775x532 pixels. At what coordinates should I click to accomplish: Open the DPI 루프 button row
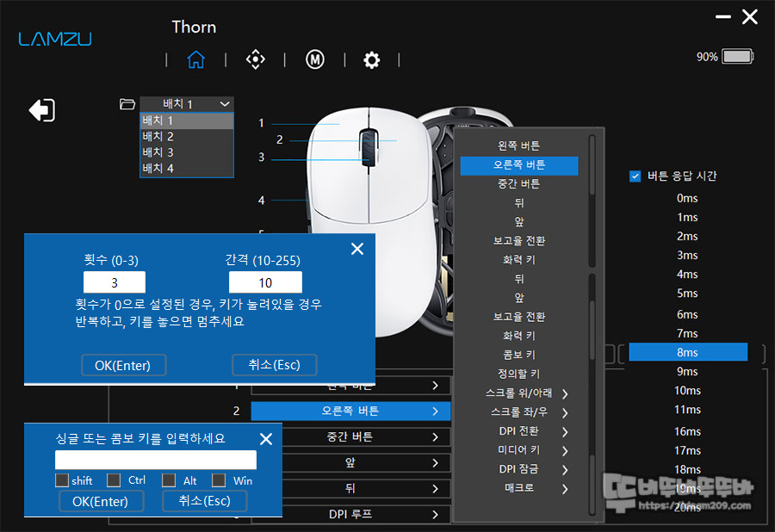pyautogui.click(x=350, y=514)
